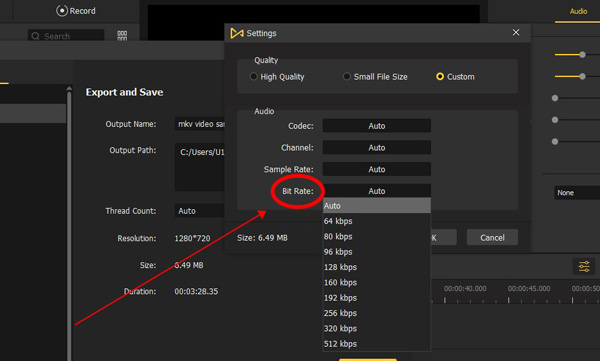Click the third audio slider handle
This screenshot has width=600, height=361.
(555, 98)
